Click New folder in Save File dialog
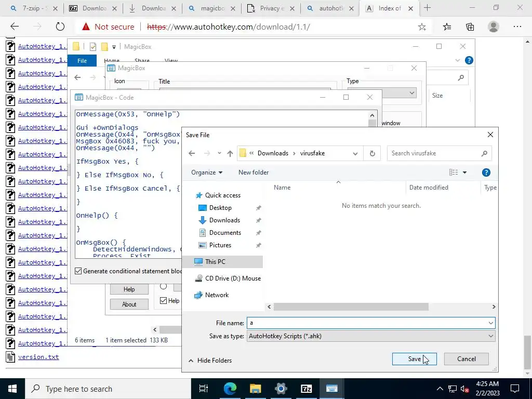 point(254,172)
